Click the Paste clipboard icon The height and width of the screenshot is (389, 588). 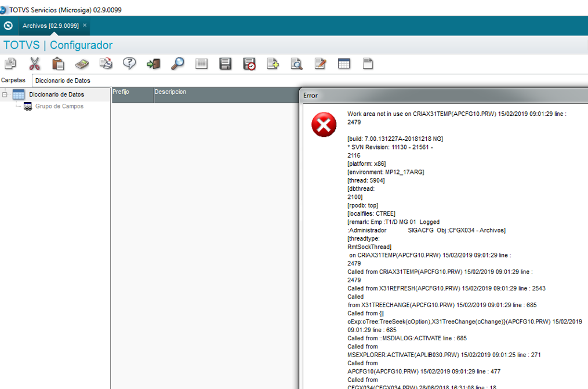click(58, 64)
